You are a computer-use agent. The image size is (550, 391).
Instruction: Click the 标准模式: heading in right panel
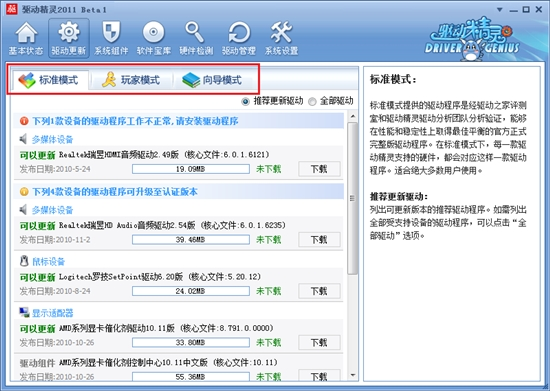(393, 80)
